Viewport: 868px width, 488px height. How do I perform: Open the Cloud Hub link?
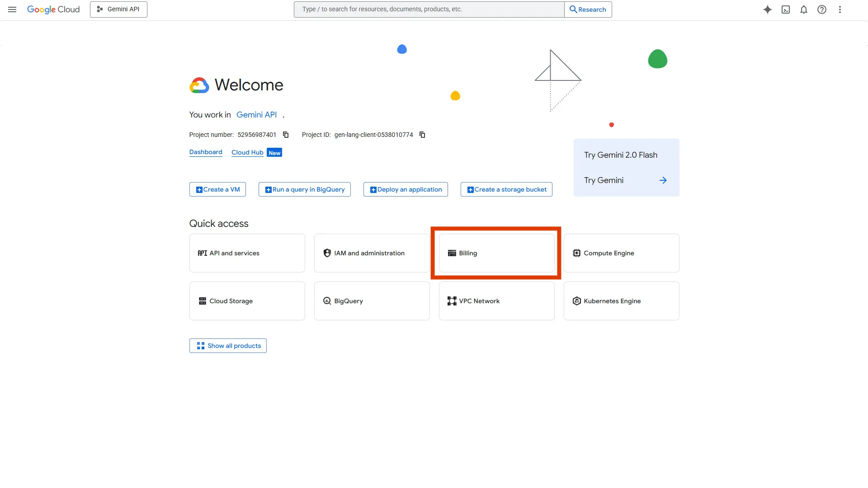(x=247, y=153)
